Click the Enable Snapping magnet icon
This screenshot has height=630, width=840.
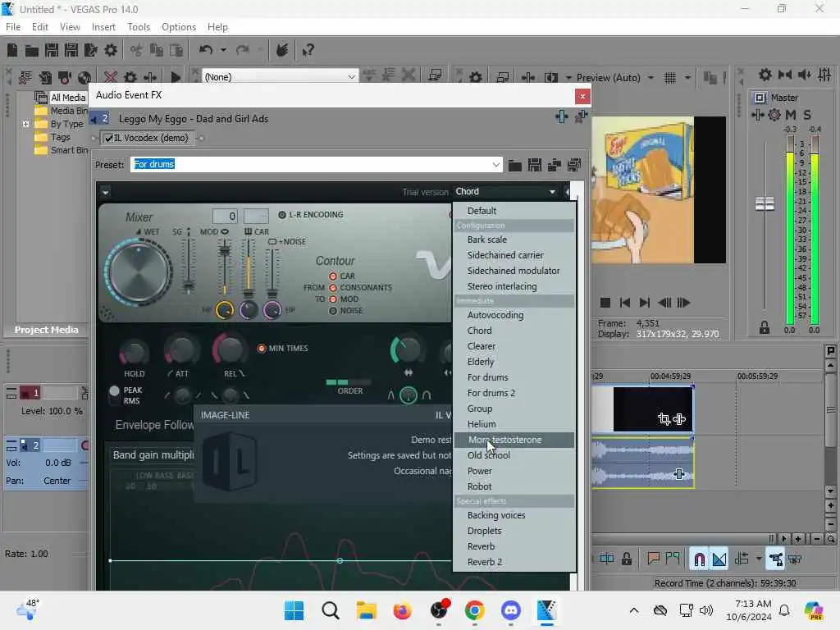click(699, 559)
